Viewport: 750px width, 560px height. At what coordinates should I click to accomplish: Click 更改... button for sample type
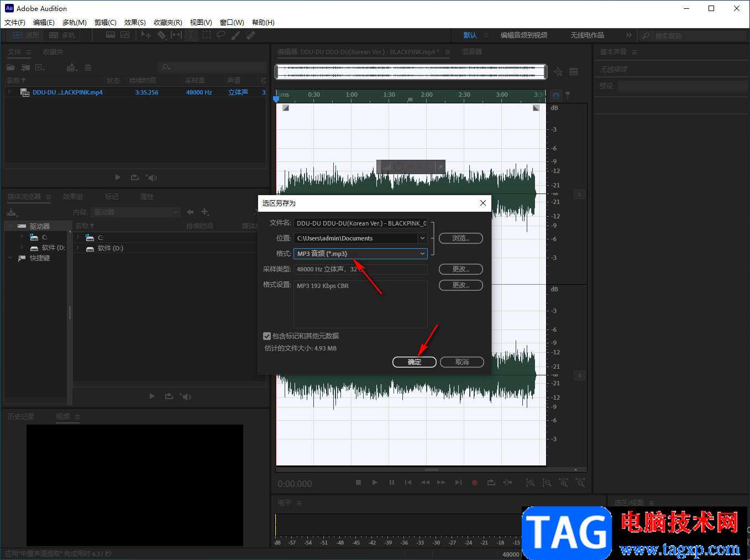[461, 269]
